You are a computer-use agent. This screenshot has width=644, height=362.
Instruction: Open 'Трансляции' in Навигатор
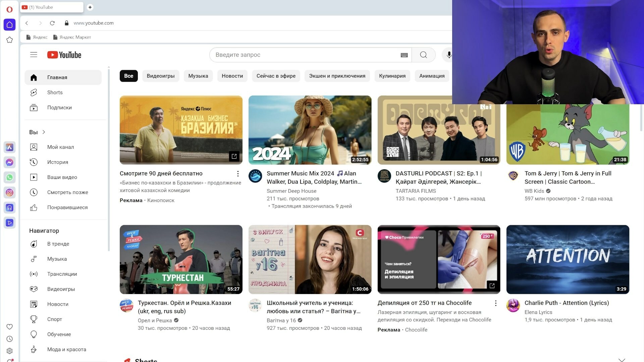coord(63,274)
